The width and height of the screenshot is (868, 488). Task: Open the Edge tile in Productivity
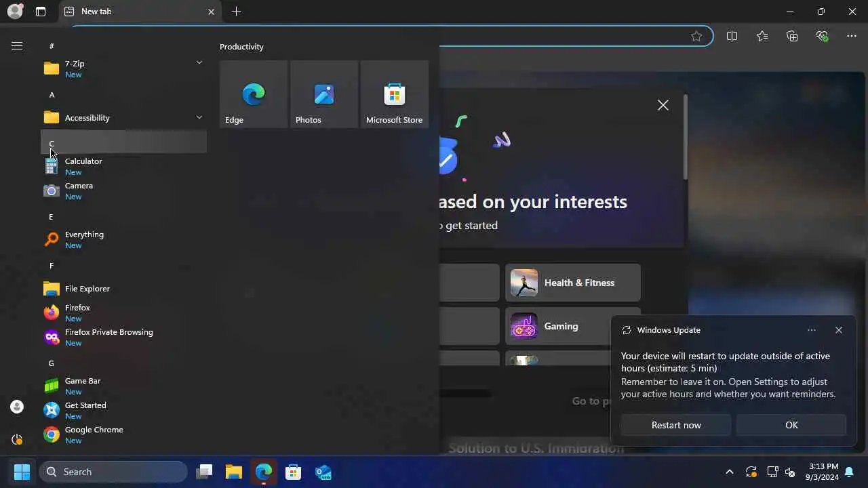click(x=254, y=94)
